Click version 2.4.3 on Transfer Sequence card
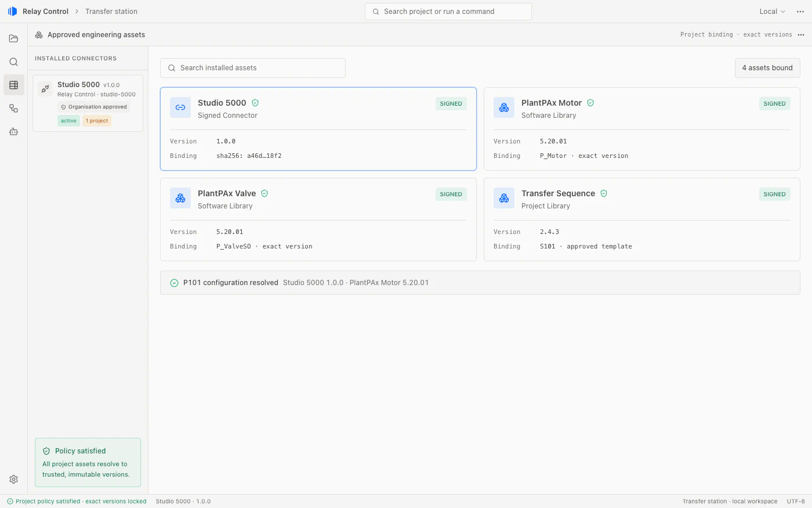Image resolution: width=812 pixels, height=508 pixels. (549, 232)
